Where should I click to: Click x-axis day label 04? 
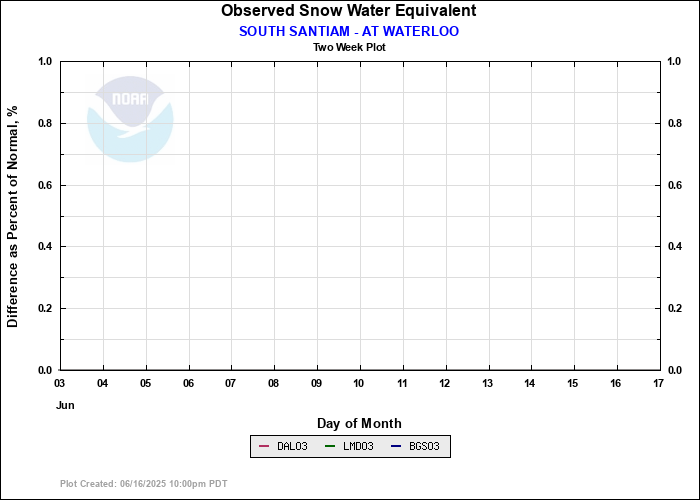(102, 383)
